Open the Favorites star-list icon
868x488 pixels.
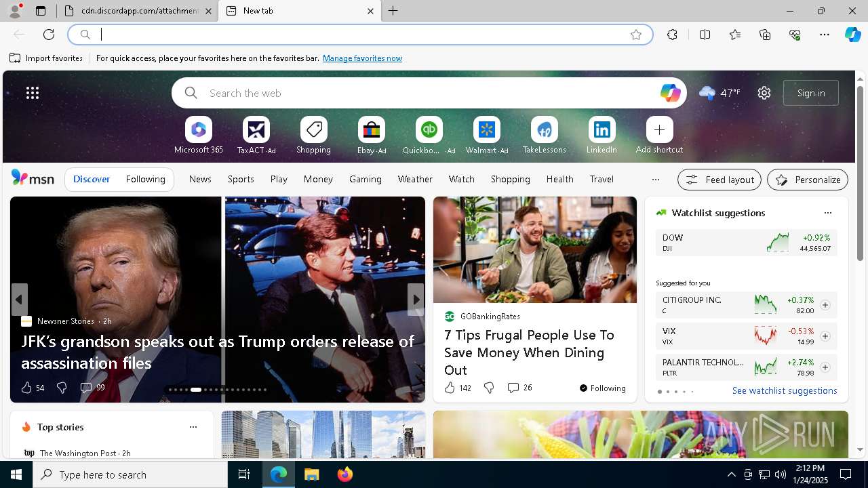735,35
